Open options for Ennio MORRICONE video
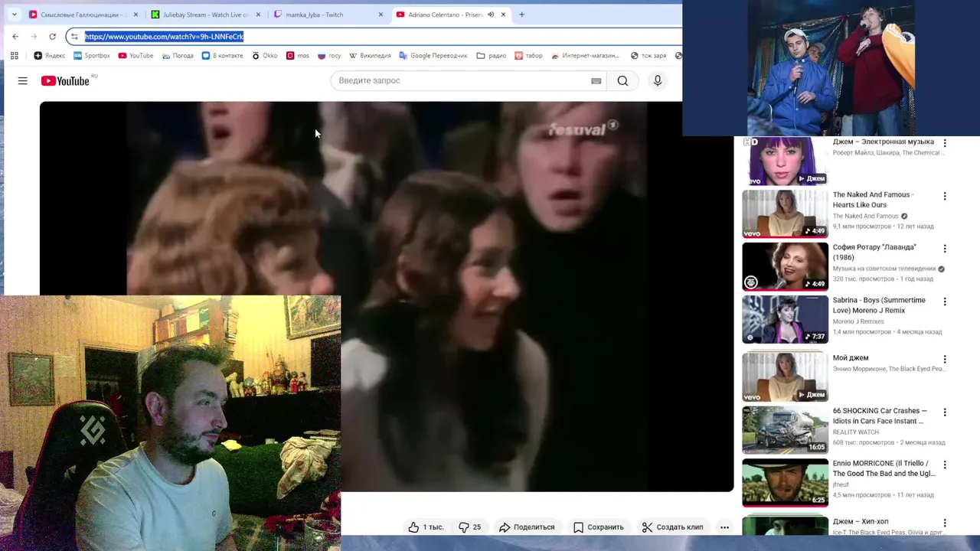Viewport: 980px width, 551px height. [x=945, y=465]
